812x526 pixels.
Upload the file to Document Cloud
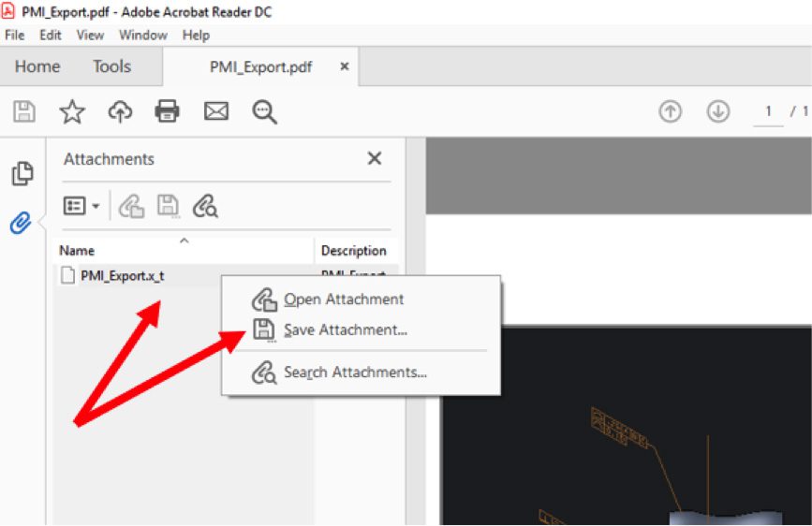click(120, 111)
